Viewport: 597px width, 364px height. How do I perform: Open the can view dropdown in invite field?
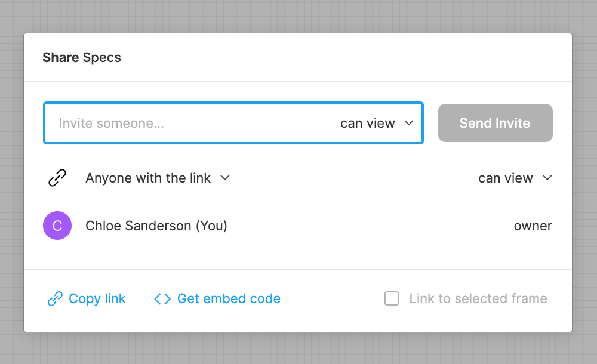[368, 123]
